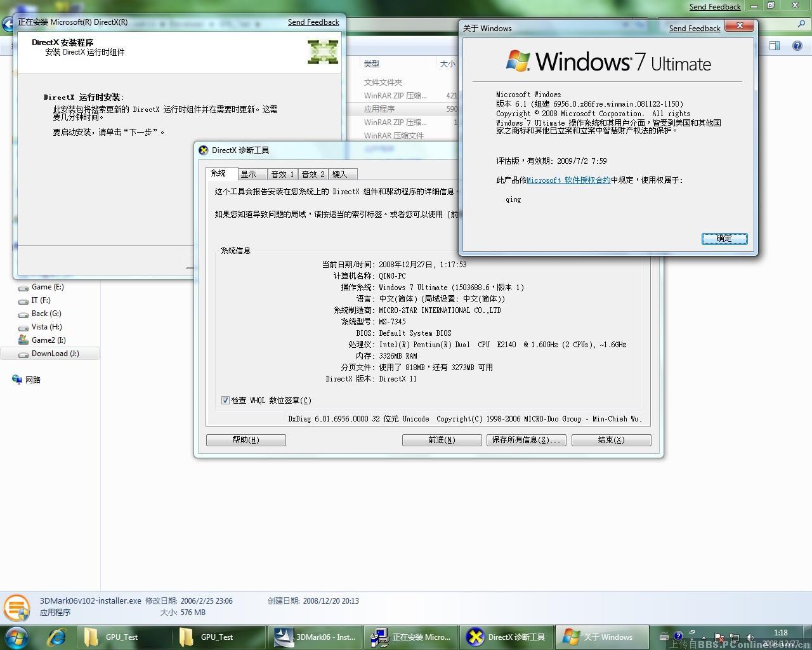The image size is (812, 650).
Task: Open the Microsoft 软件授权合约 link
Action: click(x=568, y=180)
